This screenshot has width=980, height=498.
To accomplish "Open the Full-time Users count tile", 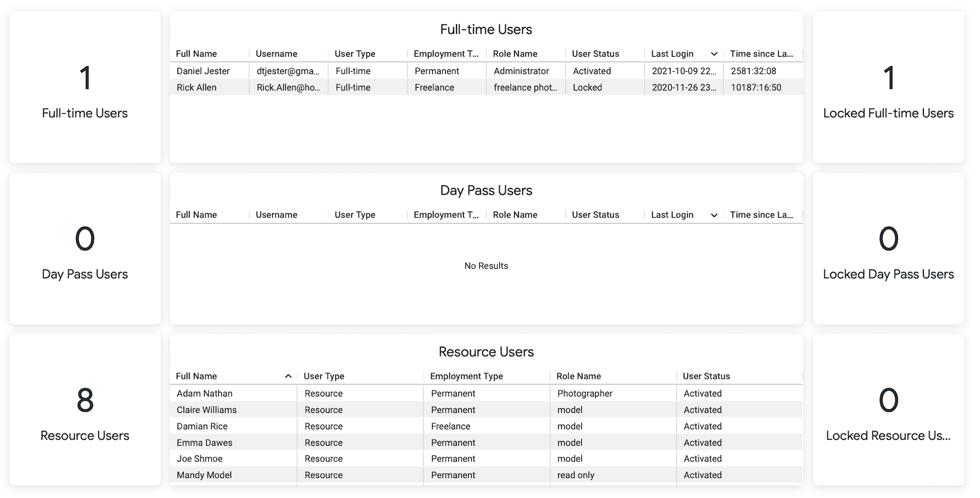I will (85, 87).
